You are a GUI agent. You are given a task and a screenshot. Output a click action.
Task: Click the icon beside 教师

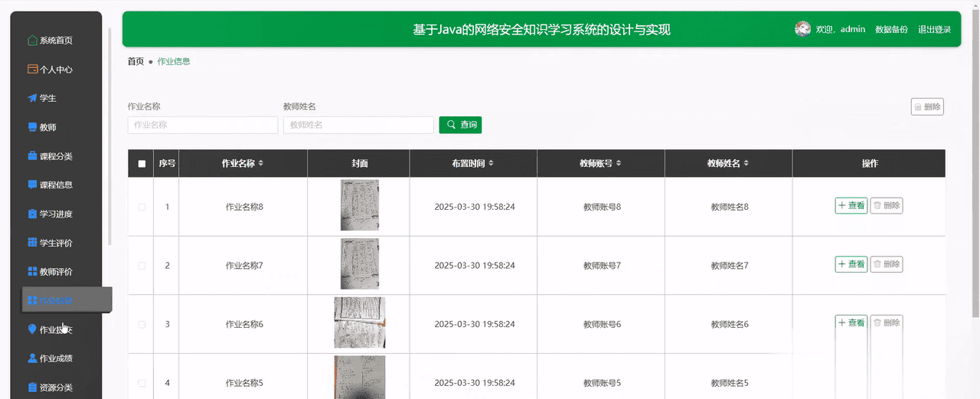pyautogui.click(x=32, y=127)
